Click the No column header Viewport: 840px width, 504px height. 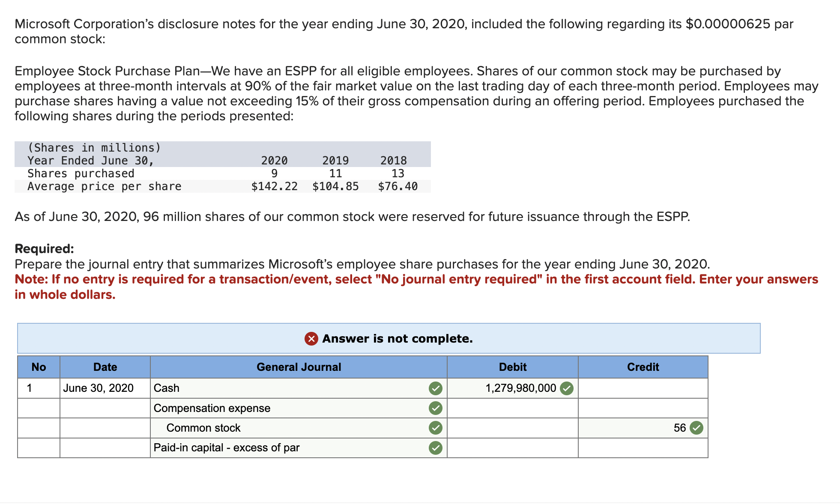tap(39, 367)
